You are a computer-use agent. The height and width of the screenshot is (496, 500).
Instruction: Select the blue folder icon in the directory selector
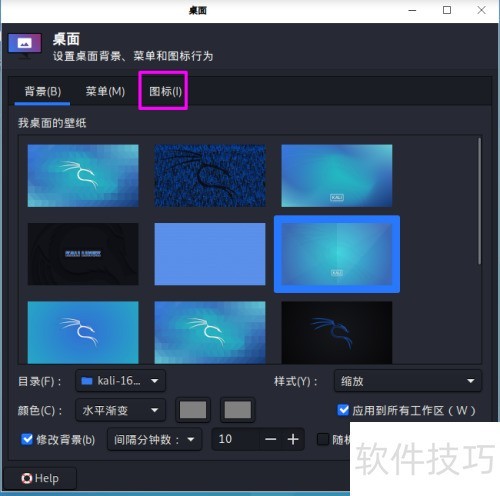click(x=87, y=381)
